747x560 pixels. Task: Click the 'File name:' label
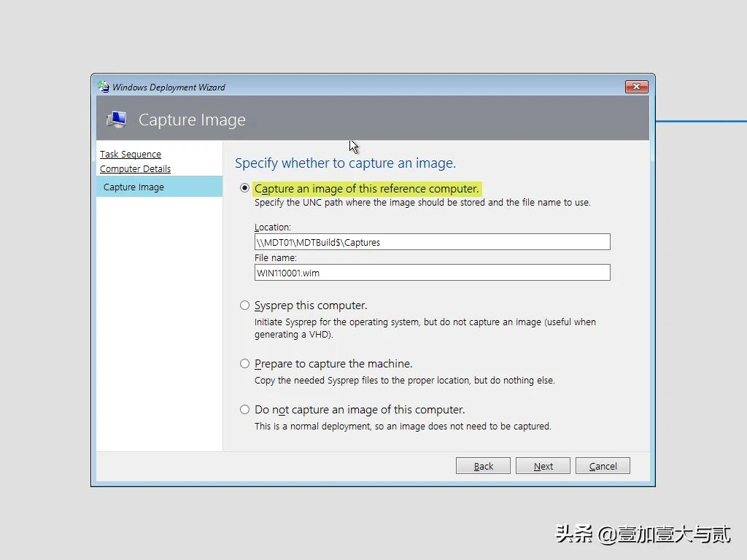(275, 257)
